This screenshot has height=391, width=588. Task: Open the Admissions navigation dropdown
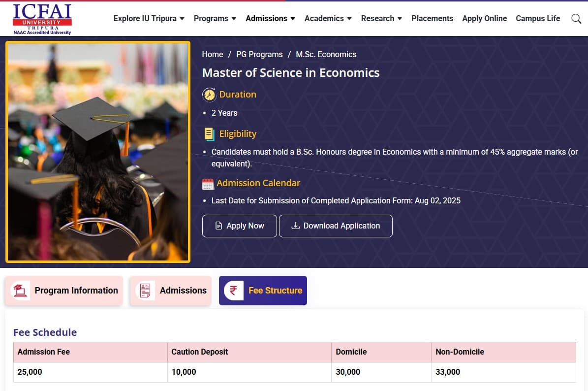pyautogui.click(x=270, y=18)
